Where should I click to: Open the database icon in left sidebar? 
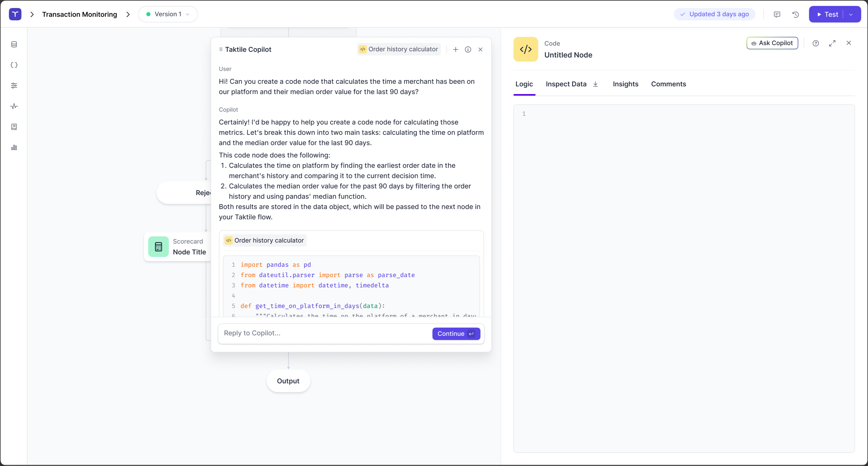click(14, 44)
